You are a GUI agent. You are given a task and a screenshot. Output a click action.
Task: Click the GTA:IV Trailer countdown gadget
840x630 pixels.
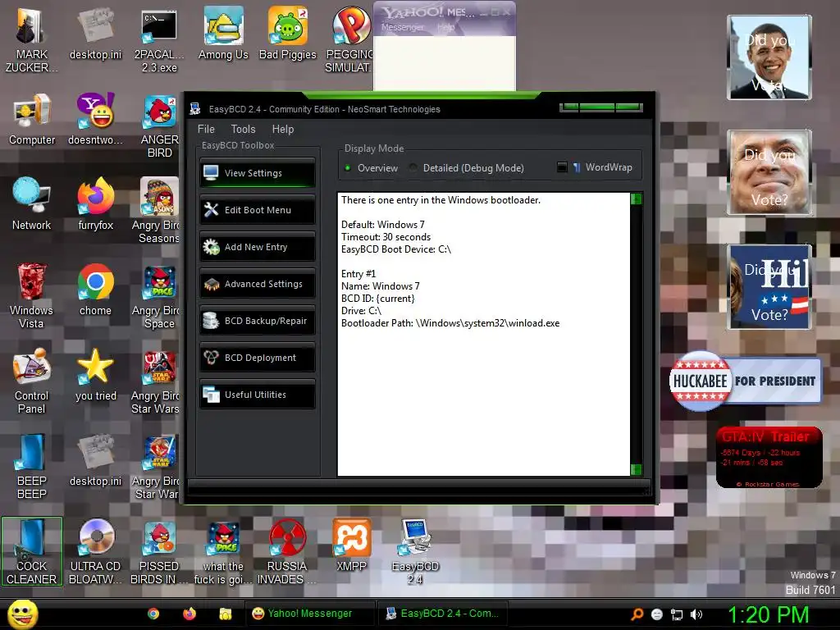[x=769, y=457]
